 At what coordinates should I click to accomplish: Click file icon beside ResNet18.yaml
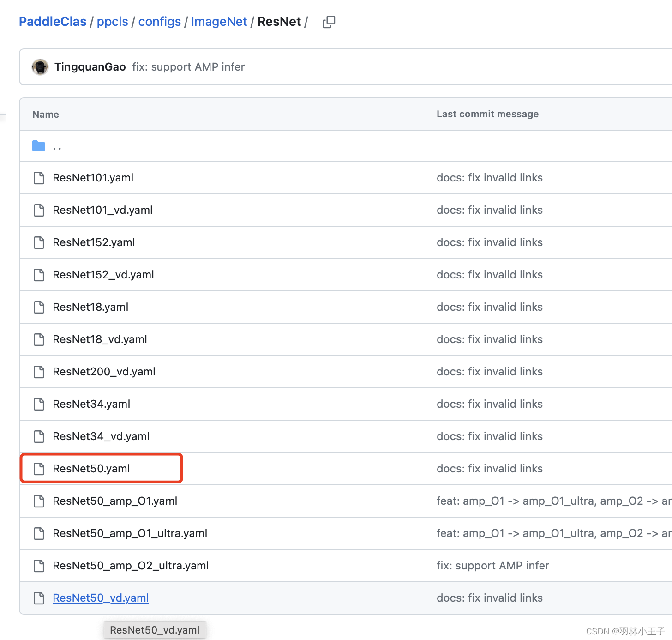click(39, 307)
